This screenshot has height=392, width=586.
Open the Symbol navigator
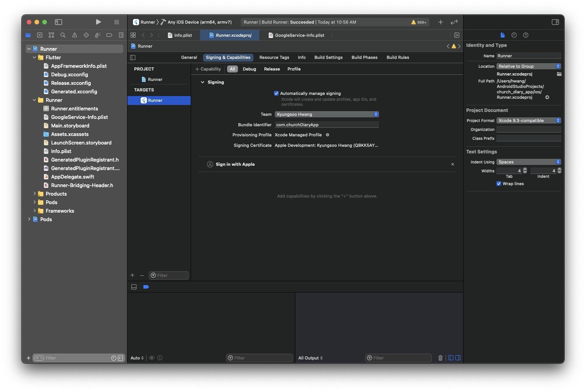(x=51, y=35)
